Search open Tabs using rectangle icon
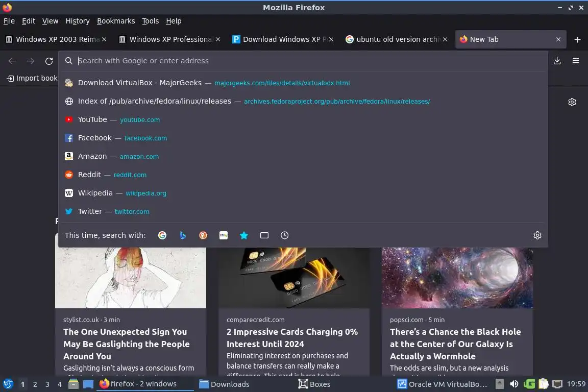Screen dimensions: 588x392 (x=264, y=235)
